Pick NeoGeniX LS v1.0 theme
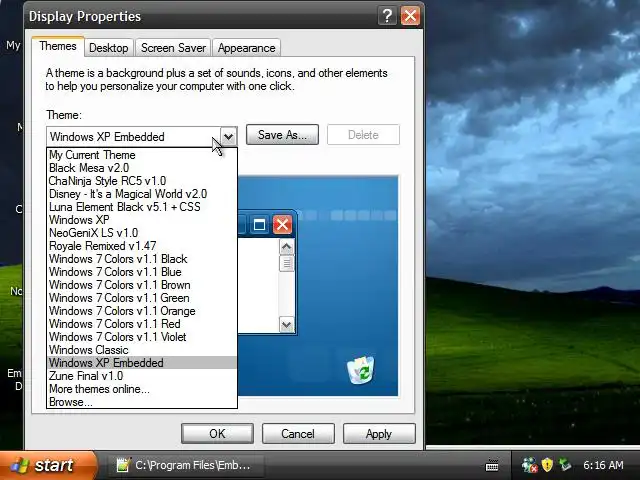This screenshot has width=640, height=480. 142,233
